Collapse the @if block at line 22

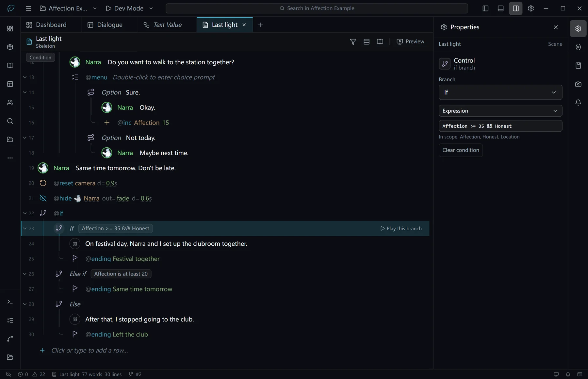click(25, 213)
